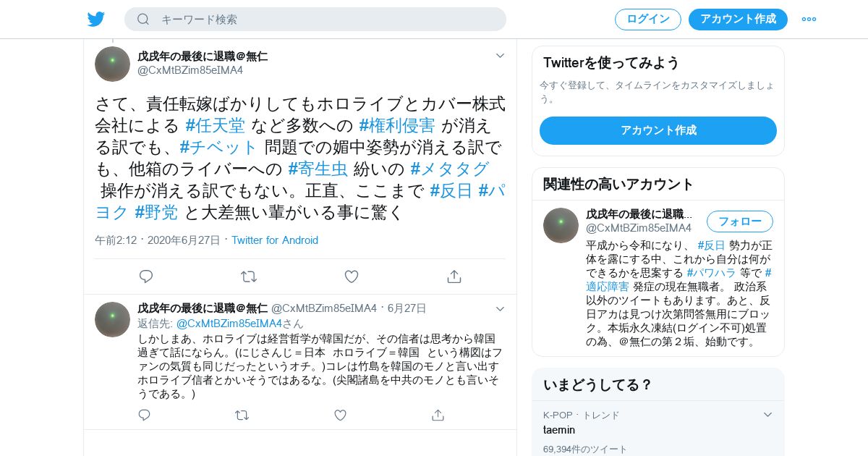This screenshot has width=868, height=456.
Task: Retweet the main tweet
Action: pyautogui.click(x=249, y=276)
